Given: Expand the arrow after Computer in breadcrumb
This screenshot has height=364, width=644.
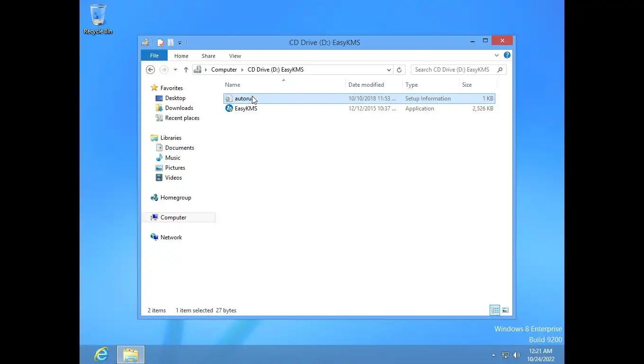Looking at the screenshot, I should pyautogui.click(x=242, y=70).
